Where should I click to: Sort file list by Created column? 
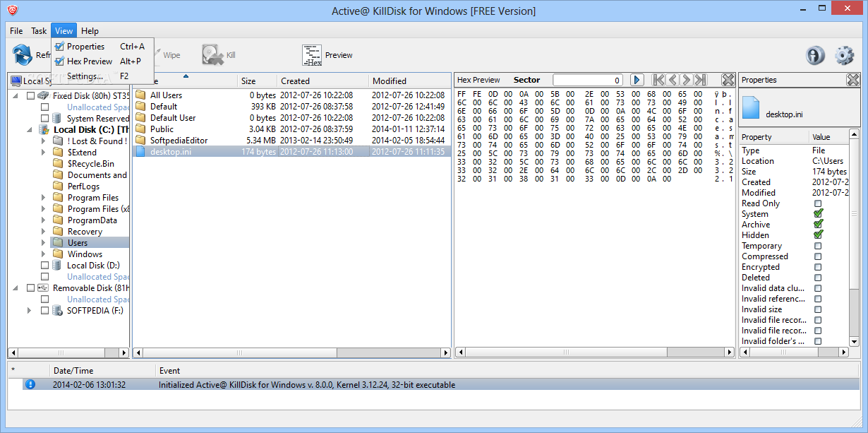coord(323,81)
